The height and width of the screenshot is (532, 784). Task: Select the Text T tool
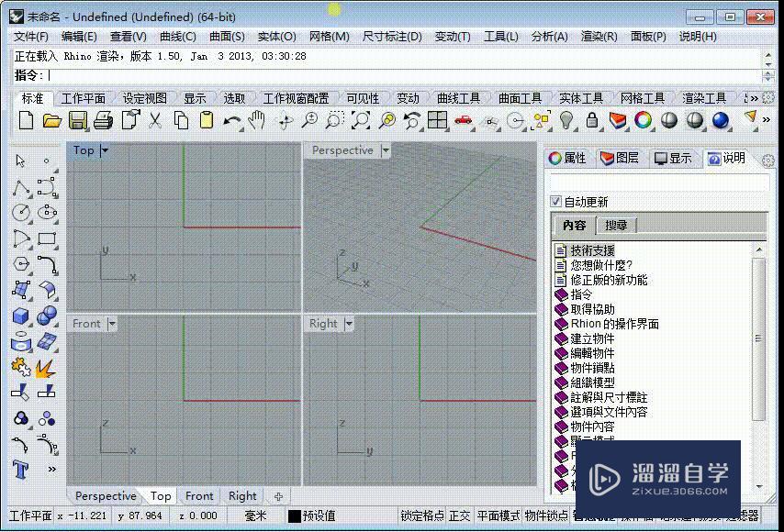pyautogui.click(x=21, y=470)
